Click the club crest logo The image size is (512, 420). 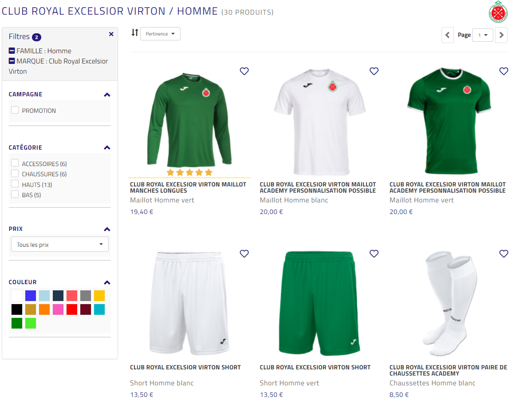pos(498,12)
